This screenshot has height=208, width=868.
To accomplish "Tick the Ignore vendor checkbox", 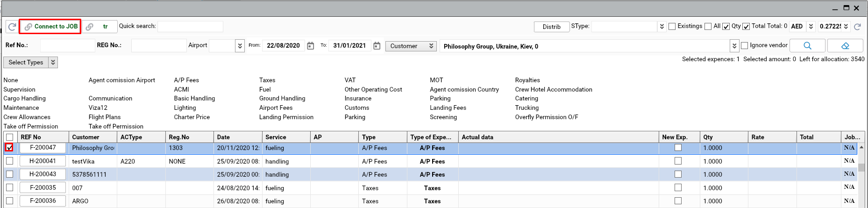I will point(745,45).
